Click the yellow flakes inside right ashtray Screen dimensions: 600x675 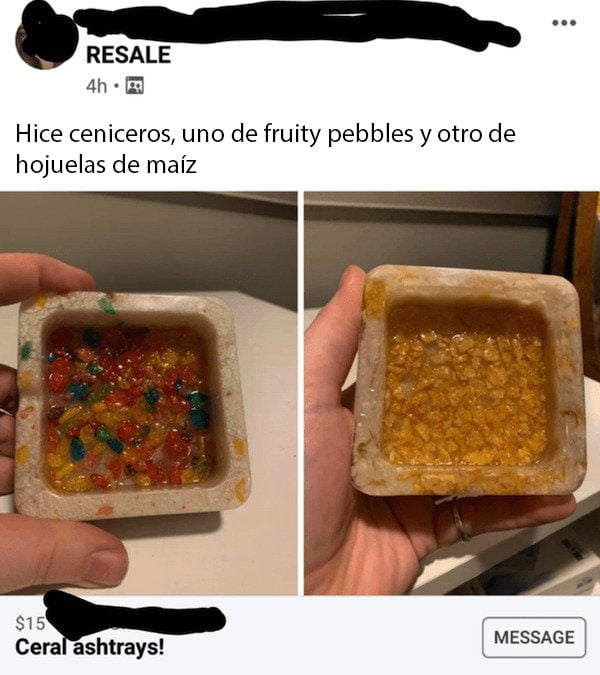pyautogui.click(x=465, y=400)
